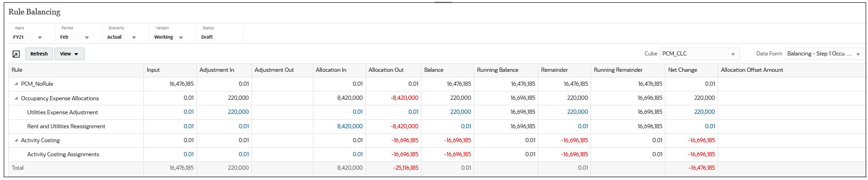
Task: Click Activity Costing Net Change -16,696,185
Action: pos(702,140)
